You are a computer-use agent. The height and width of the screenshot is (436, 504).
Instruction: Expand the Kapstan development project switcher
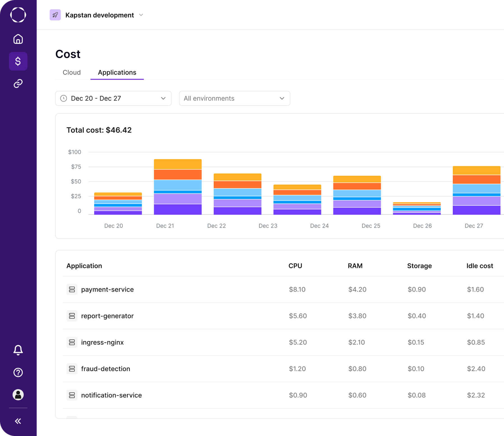tap(97, 15)
